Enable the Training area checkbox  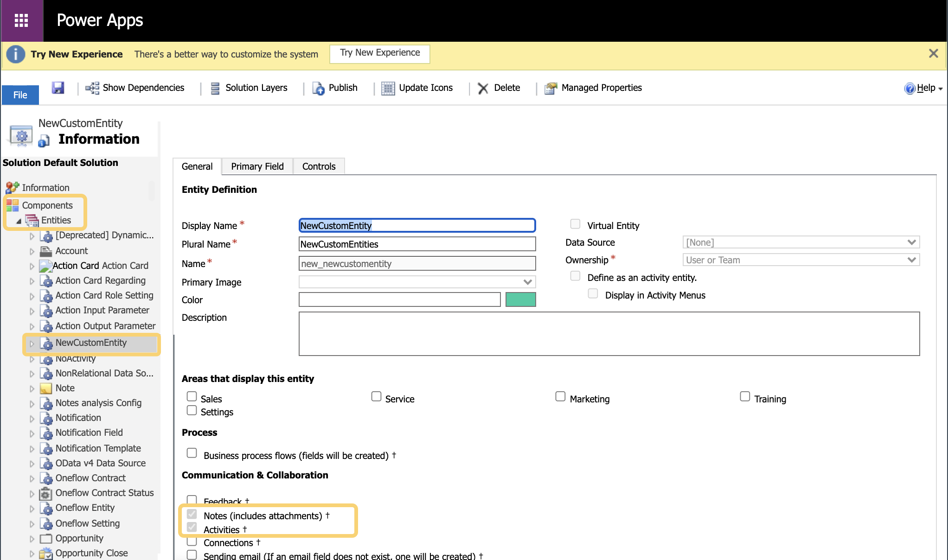745,396
